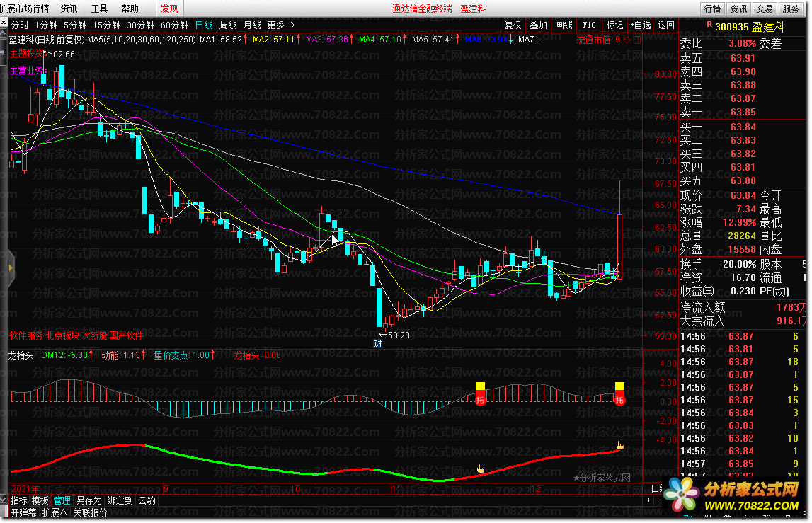Switch to 分时 chart period

(21, 25)
